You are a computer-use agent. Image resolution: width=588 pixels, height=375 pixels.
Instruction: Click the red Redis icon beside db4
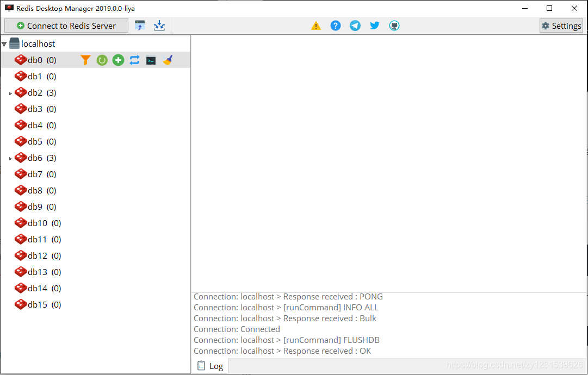tap(21, 125)
